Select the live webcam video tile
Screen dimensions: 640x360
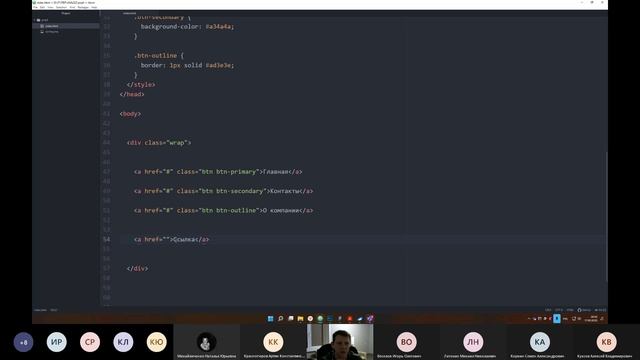[340, 342]
